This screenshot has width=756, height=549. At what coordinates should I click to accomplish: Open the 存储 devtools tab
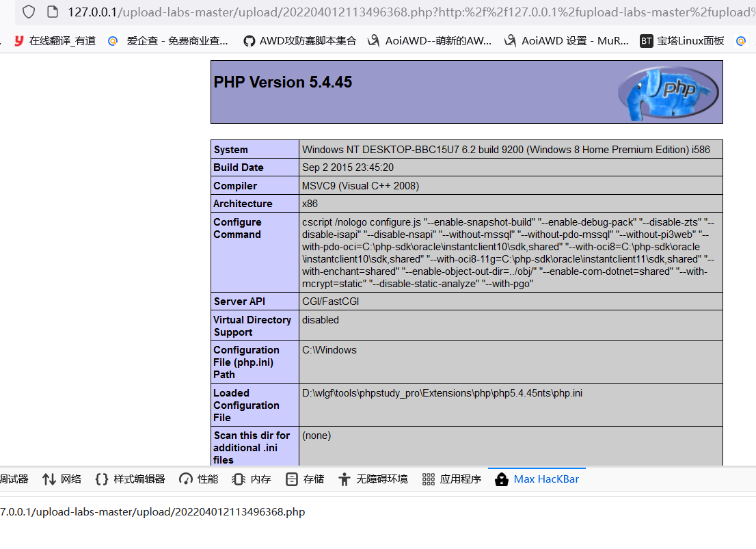coord(305,479)
